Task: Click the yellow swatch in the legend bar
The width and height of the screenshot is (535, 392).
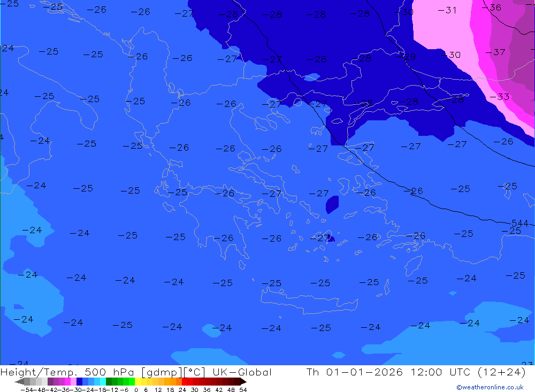Action: click(137, 381)
